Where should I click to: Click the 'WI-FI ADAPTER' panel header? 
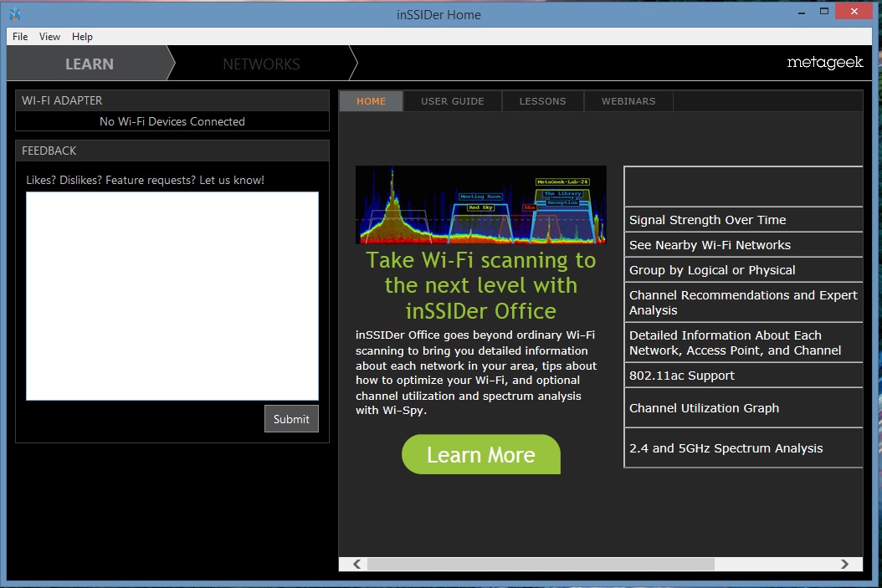[x=172, y=100]
